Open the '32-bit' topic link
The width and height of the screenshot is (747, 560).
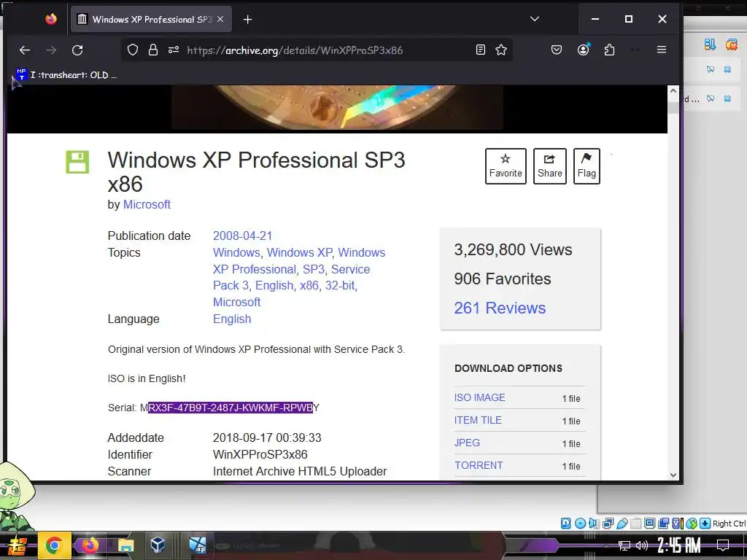pyautogui.click(x=340, y=285)
